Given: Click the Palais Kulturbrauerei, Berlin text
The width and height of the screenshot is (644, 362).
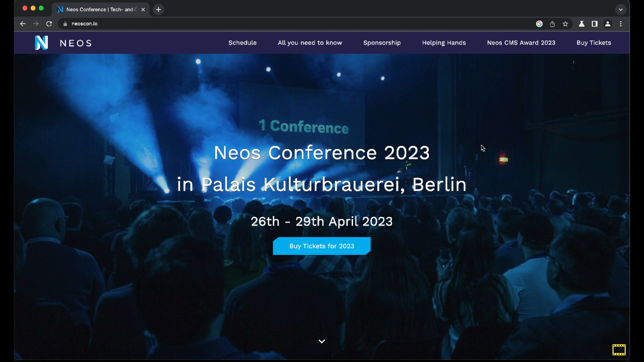Looking at the screenshot, I should point(334,184).
